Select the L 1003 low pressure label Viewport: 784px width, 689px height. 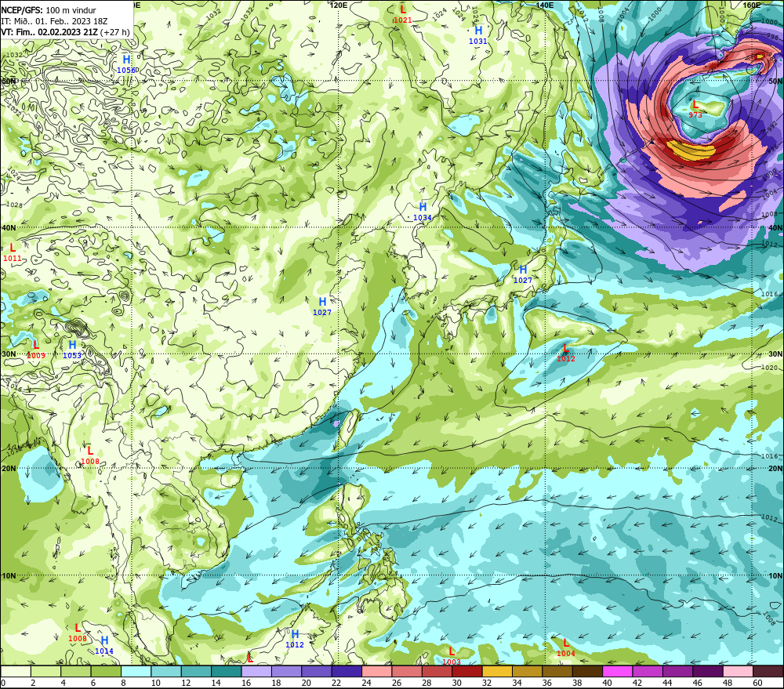(x=452, y=657)
